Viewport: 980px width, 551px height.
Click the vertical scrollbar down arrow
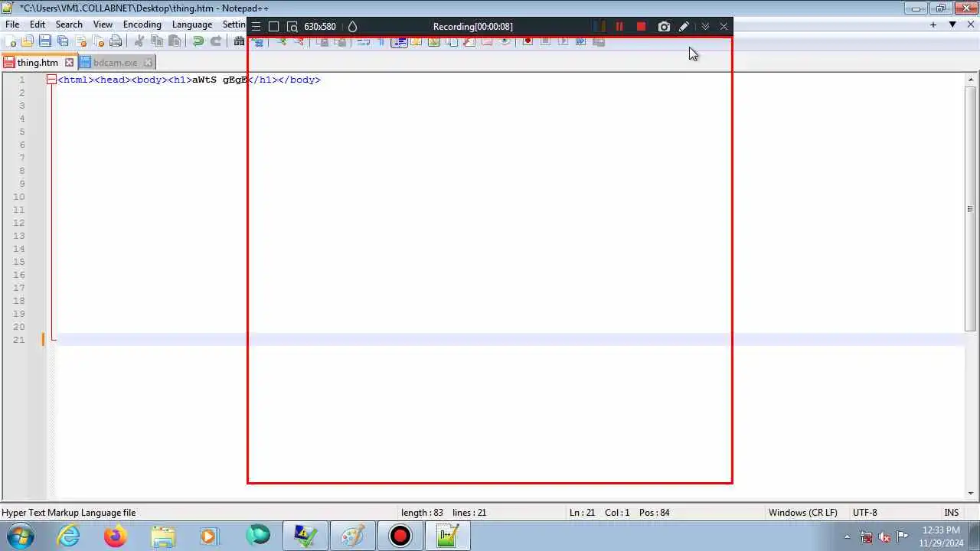[971, 494]
